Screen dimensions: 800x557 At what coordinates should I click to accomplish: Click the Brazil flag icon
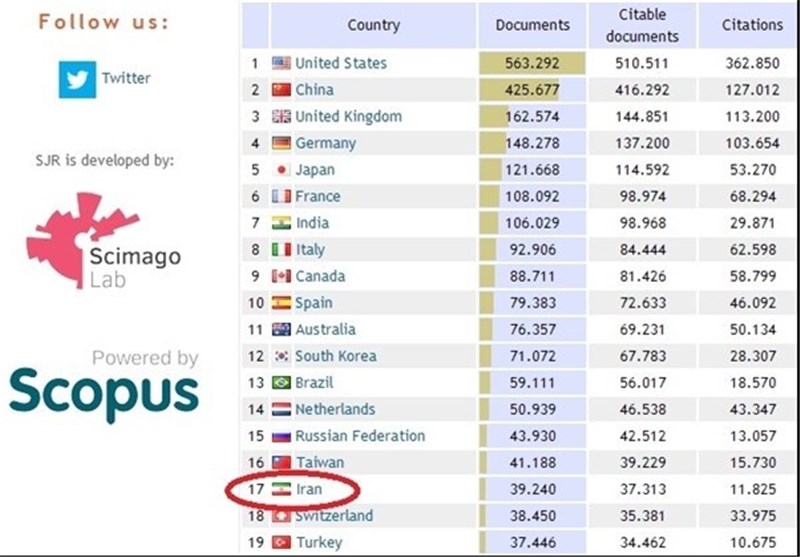(x=281, y=383)
